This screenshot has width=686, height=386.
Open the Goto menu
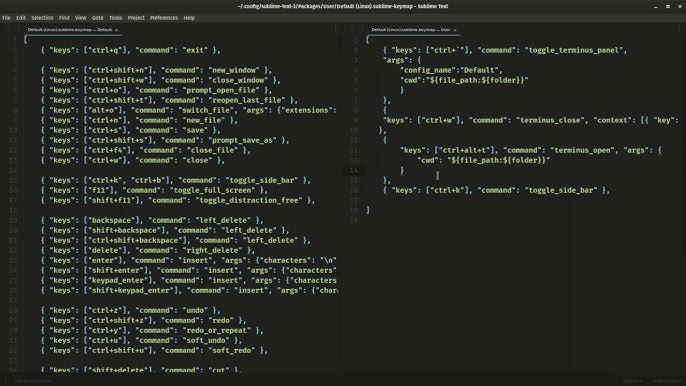[98, 18]
